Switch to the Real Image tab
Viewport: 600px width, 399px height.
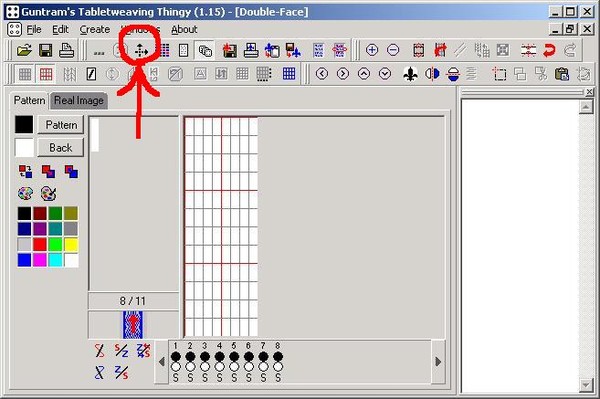coord(79,101)
